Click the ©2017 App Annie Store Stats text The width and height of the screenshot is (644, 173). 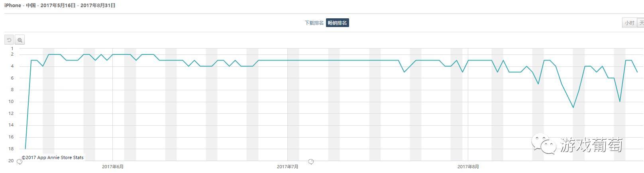(53, 157)
